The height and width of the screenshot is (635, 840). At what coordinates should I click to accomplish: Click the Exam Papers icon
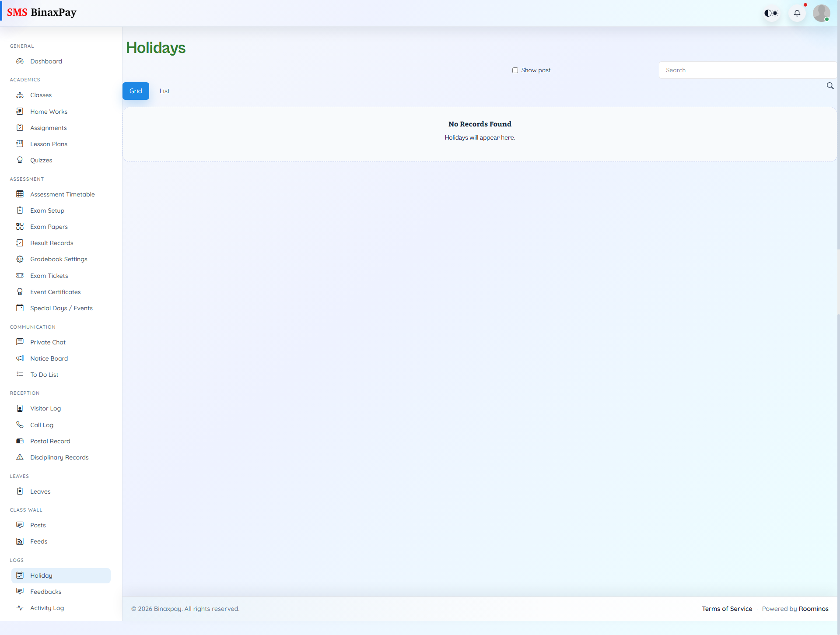[x=20, y=226]
